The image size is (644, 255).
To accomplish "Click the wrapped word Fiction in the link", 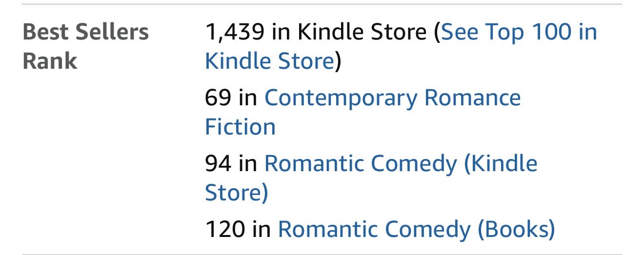I will tap(240, 127).
